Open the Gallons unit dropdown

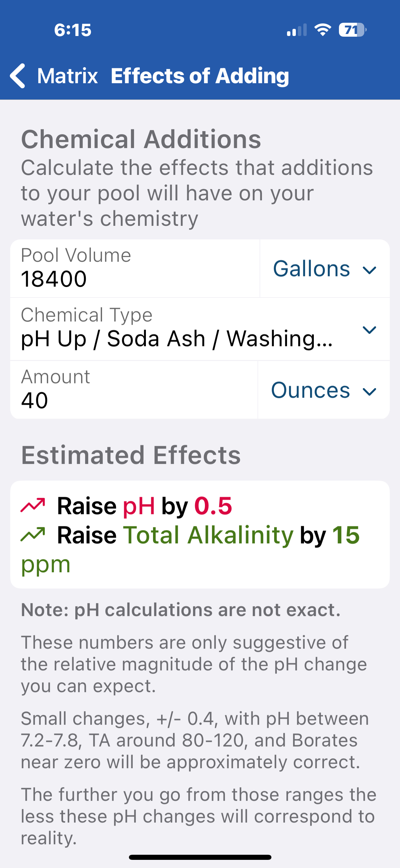tap(324, 269)
